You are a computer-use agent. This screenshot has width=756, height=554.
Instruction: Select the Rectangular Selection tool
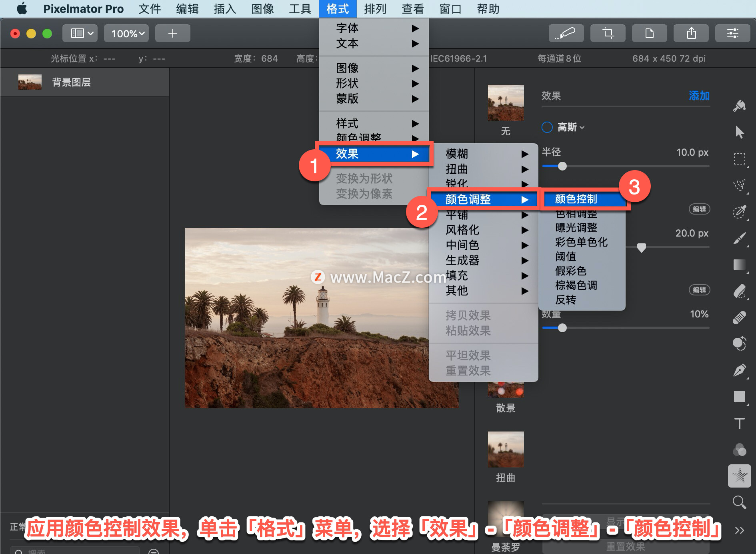[x=739, y=159]
